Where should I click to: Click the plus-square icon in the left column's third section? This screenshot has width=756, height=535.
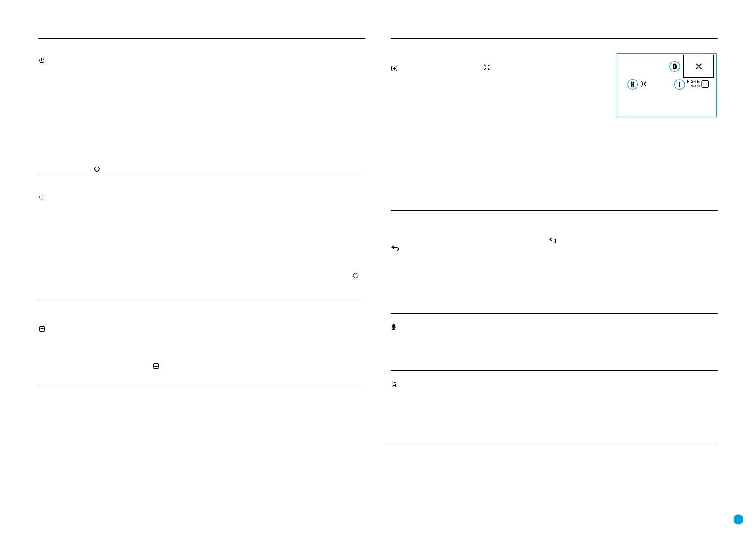pyautogui.click(x=42, y=329)
